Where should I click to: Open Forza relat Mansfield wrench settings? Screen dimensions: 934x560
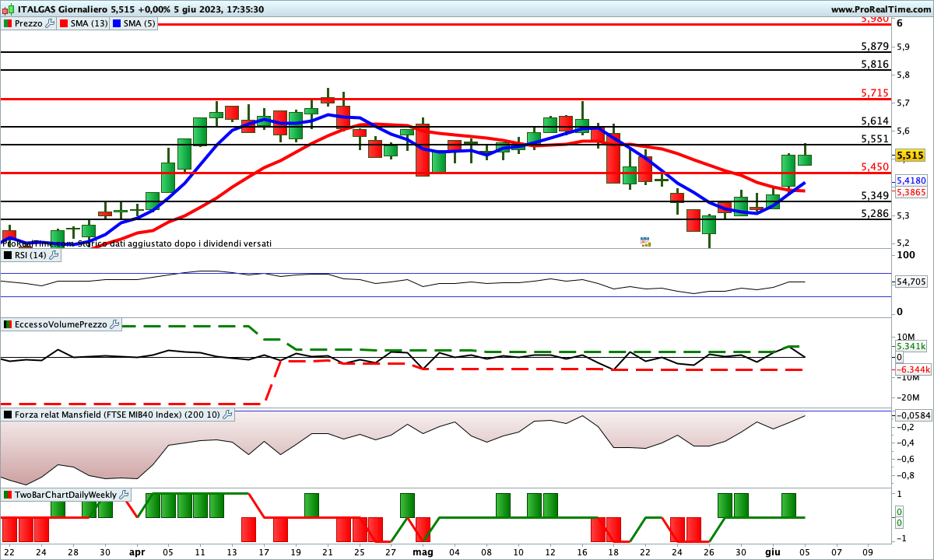226,415
